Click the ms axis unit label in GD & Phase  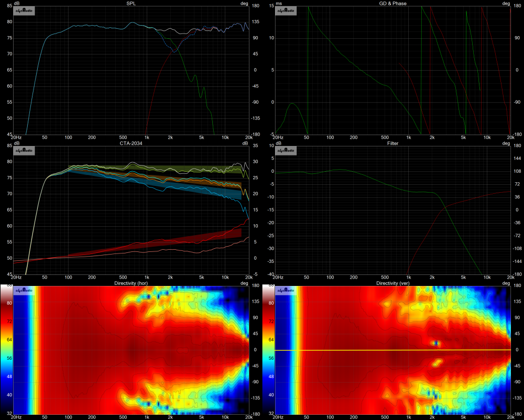272,3
